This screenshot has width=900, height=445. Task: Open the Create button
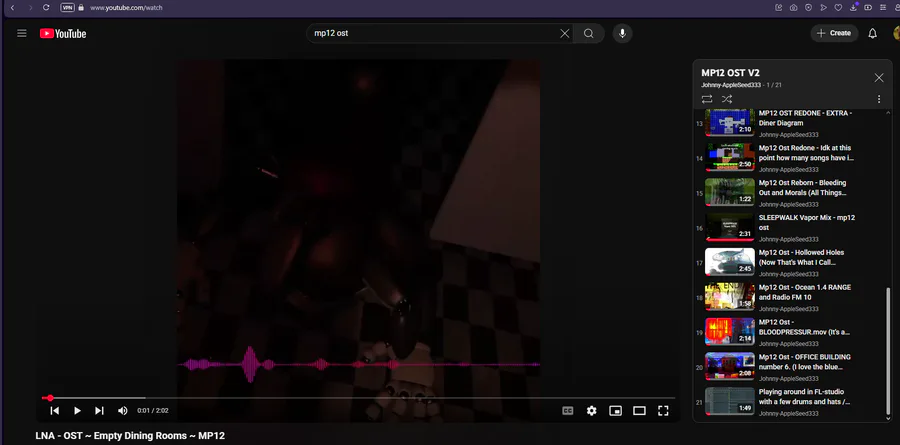[x=834, y=33]
